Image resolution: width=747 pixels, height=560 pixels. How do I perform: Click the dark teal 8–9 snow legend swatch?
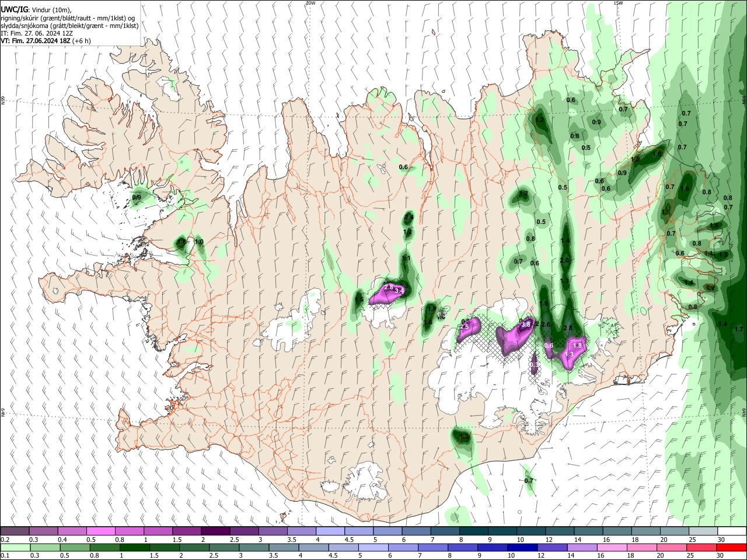(x=473, y=531)
